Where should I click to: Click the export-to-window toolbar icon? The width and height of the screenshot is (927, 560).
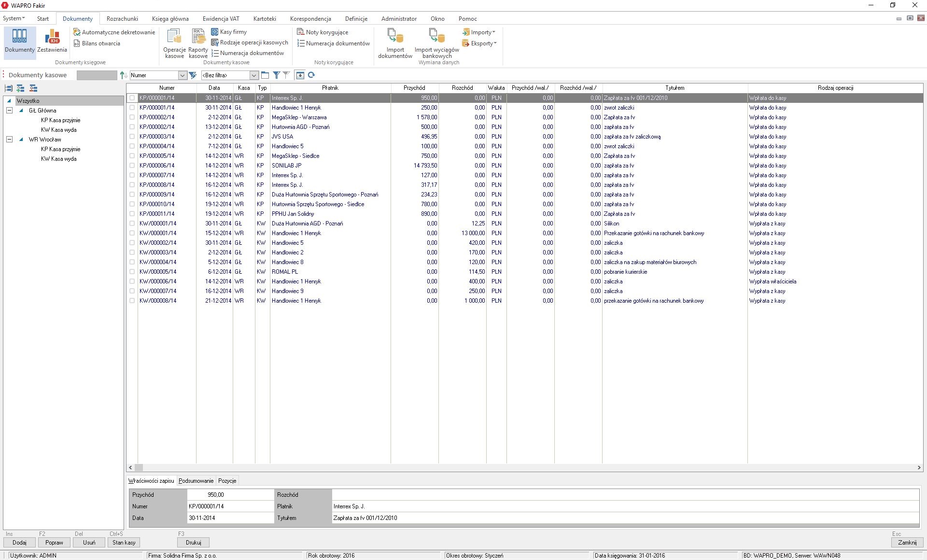300,75
